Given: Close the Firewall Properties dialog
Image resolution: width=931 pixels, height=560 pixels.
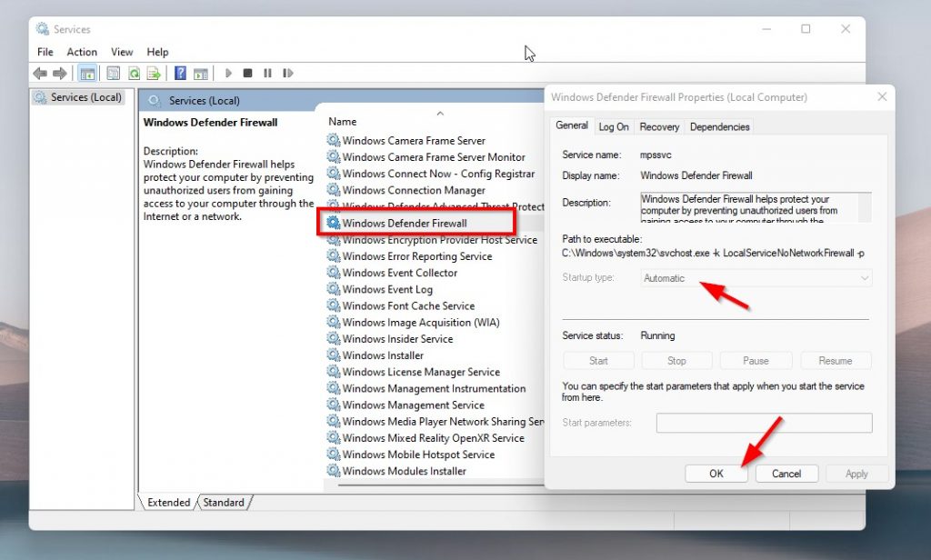Looking at the screenshot, I should pos(882,96).
